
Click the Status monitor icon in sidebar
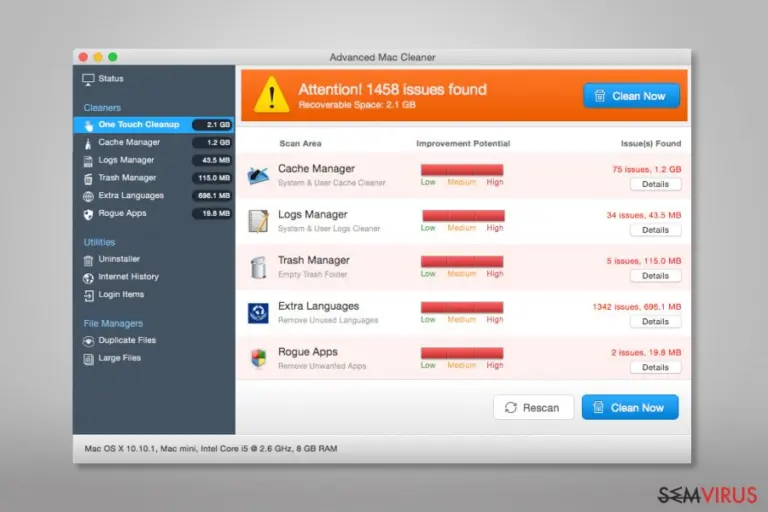88,79
